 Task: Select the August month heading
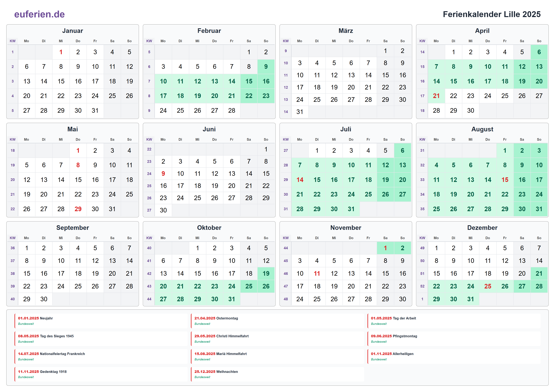click(482, 129)
